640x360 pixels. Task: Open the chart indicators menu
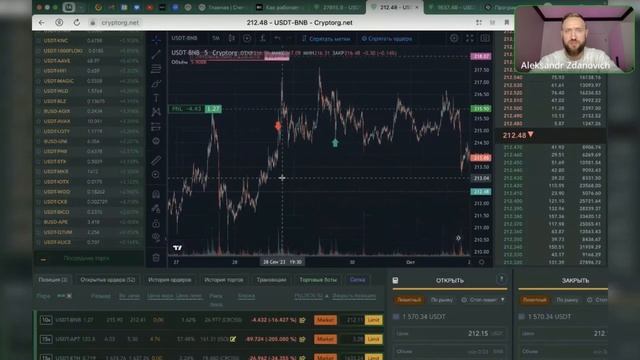[263, 38]
